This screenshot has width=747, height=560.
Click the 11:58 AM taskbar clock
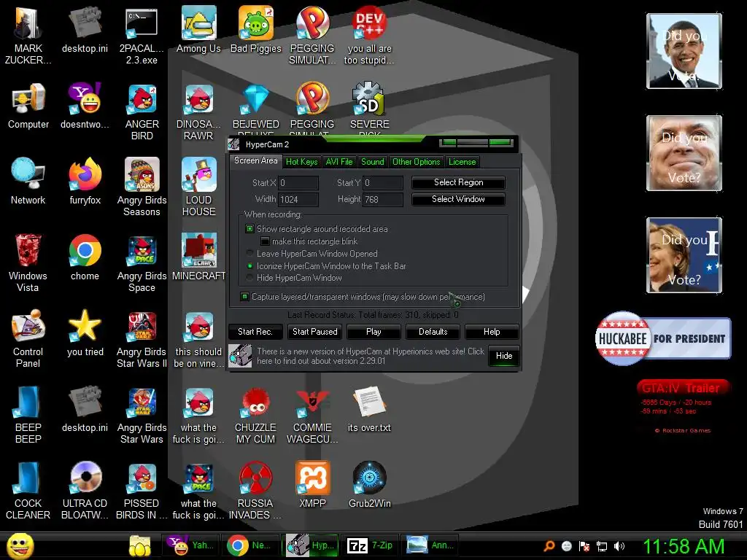tap(684, 546)
